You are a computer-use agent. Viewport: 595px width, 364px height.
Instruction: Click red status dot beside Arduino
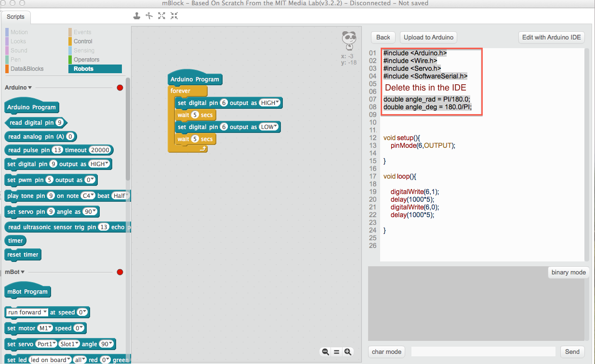coord(120,88)
